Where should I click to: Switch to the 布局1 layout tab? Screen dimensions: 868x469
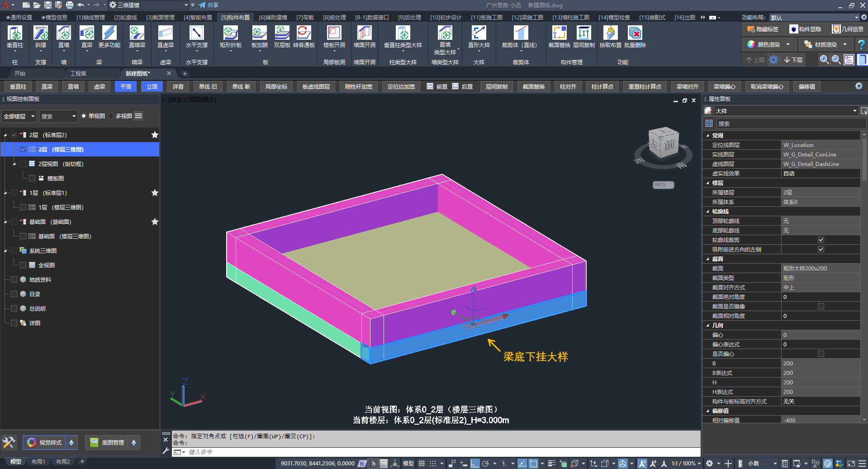pyautogui.click(x=38, y=462)
